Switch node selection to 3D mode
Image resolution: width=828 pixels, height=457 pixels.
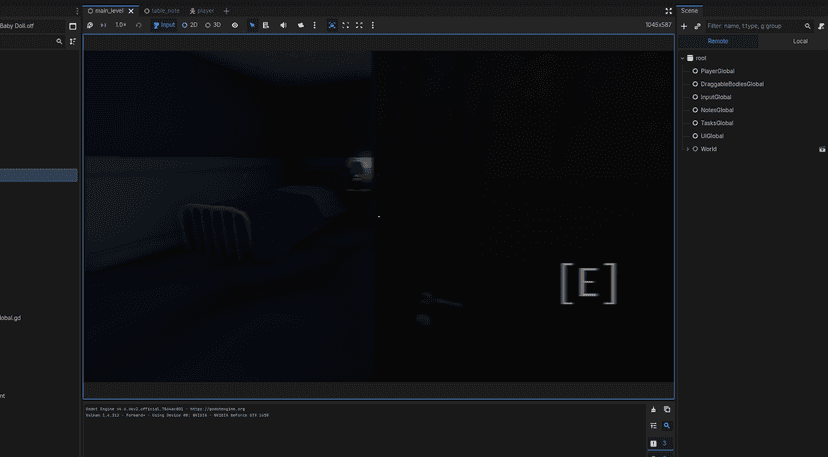213,25
